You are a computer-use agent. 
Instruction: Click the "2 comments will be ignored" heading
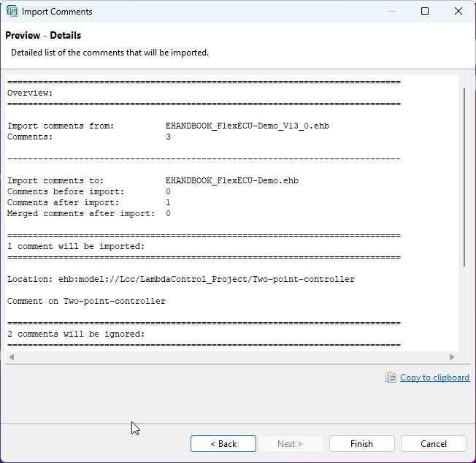tap(76, 334)
